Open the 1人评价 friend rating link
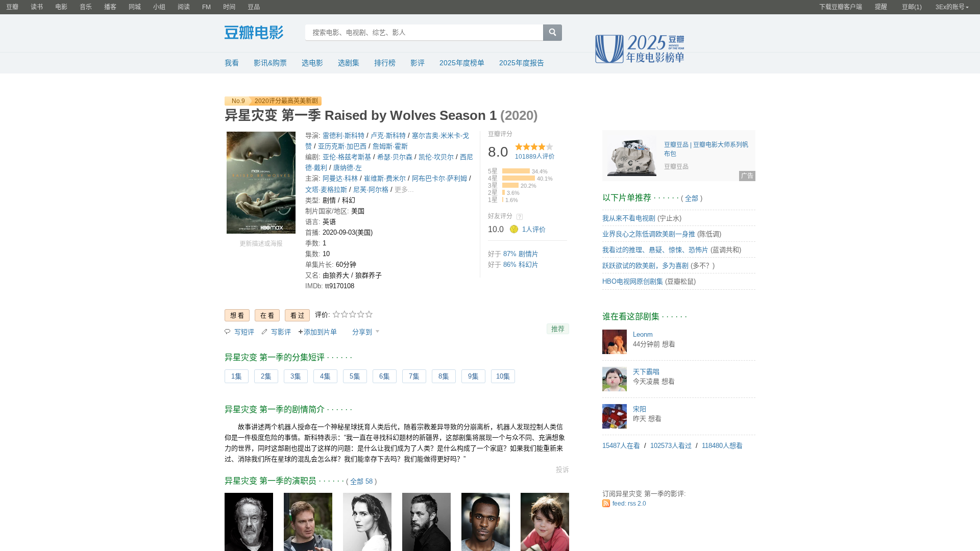 [533, 230]
